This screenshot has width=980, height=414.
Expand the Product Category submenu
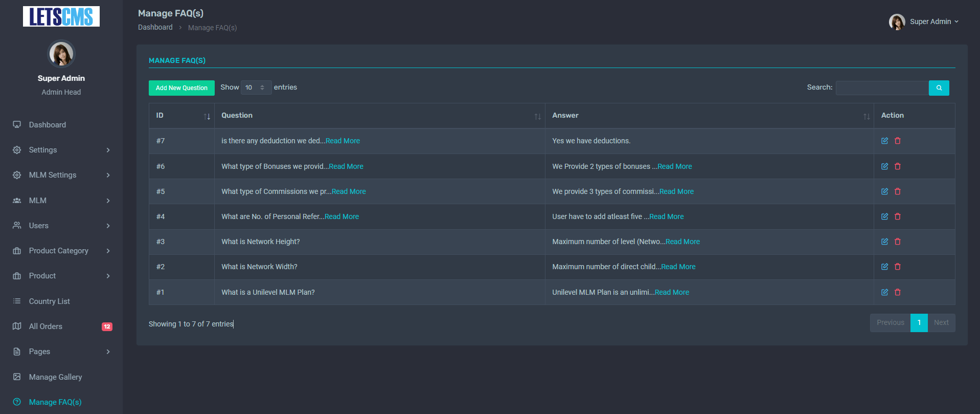tap(61, 251)
